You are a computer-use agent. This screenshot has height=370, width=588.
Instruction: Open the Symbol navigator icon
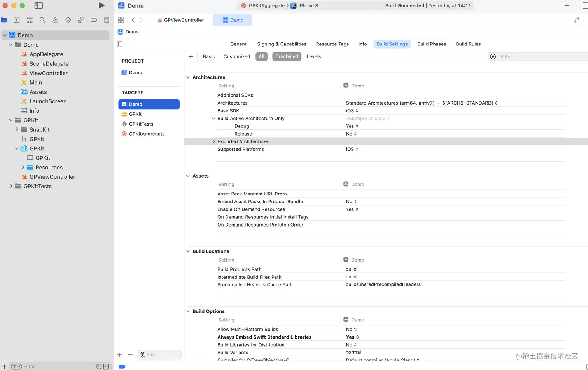click(x=30, y=20)
